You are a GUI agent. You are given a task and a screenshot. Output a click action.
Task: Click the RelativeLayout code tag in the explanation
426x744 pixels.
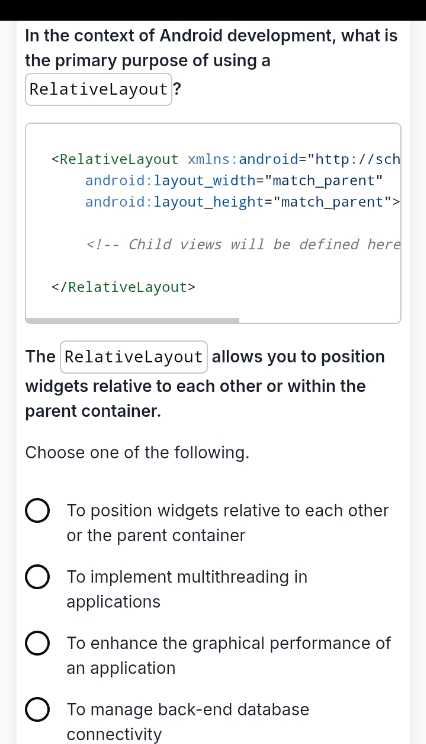pyautogui.click(x=134, y=357)
